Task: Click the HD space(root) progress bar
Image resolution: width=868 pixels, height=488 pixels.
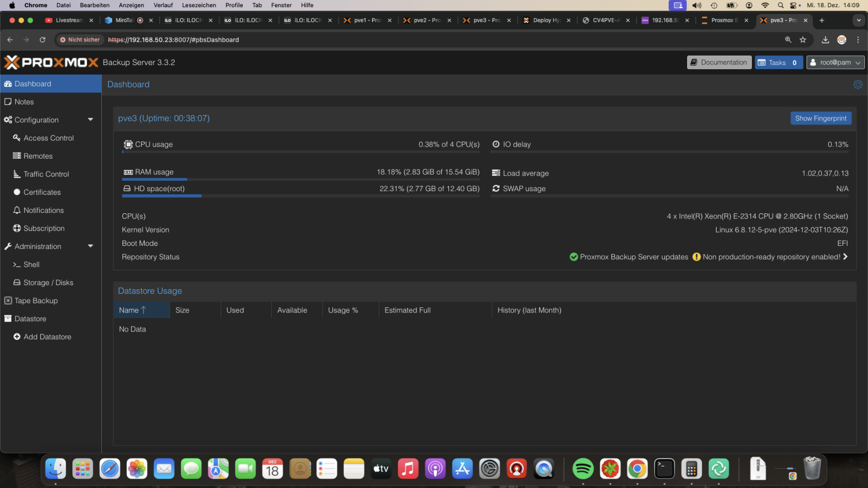Action: click(301, 196)
